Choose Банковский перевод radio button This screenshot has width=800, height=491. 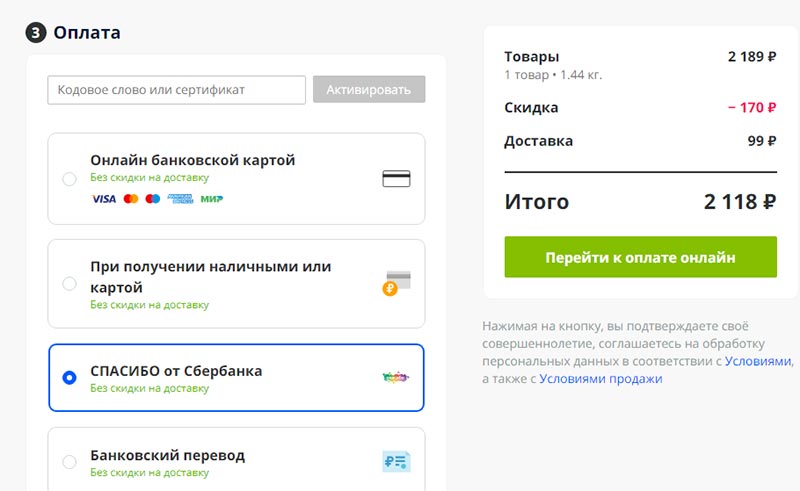tap(69, 462)
